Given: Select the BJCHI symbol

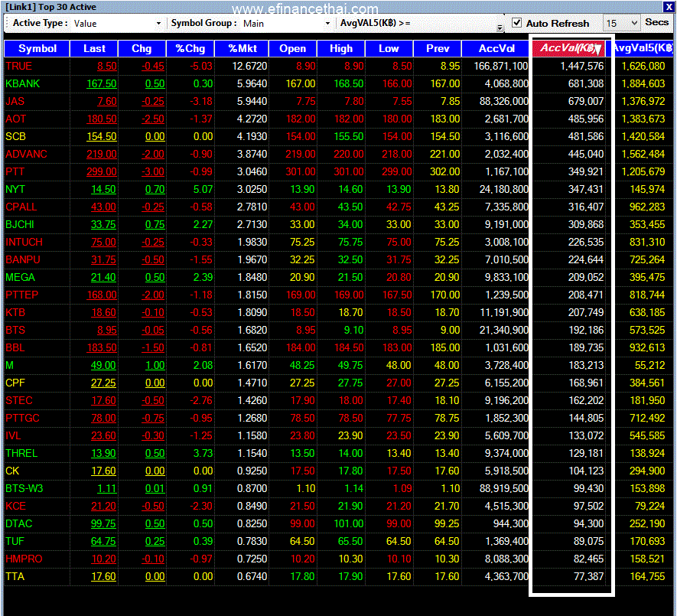Looking at the screenshot, I should pyautogui.click(x=20, y=225).
